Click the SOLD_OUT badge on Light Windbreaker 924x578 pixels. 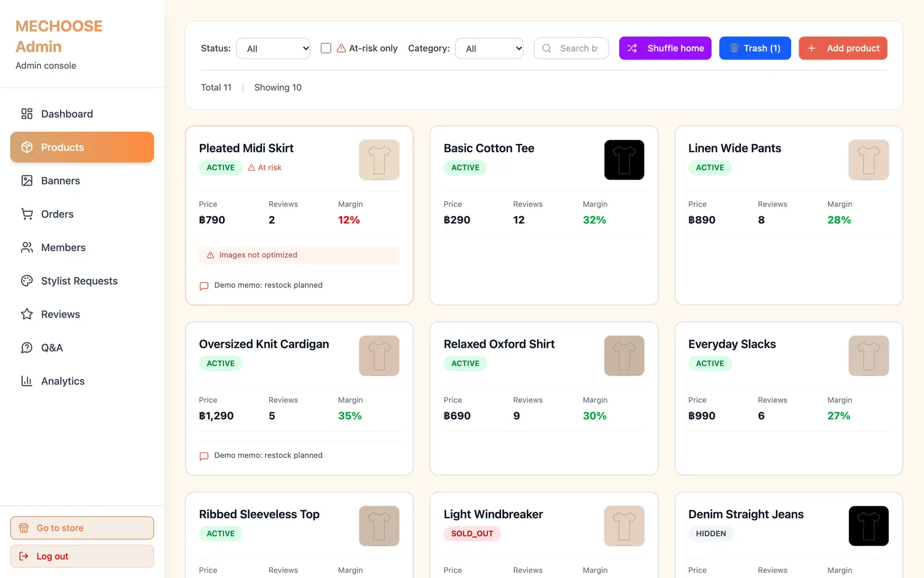472,533
